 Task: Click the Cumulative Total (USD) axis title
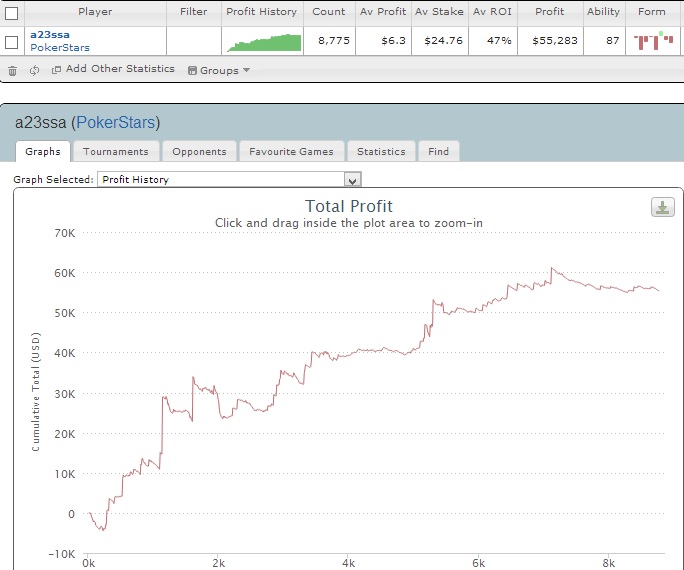coord(36,392)
